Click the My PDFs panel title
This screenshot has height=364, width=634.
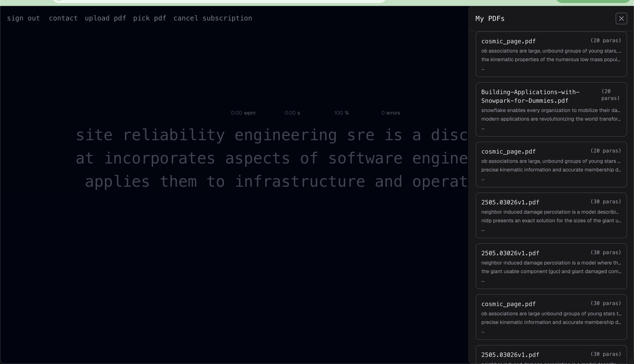click(490, 19)
